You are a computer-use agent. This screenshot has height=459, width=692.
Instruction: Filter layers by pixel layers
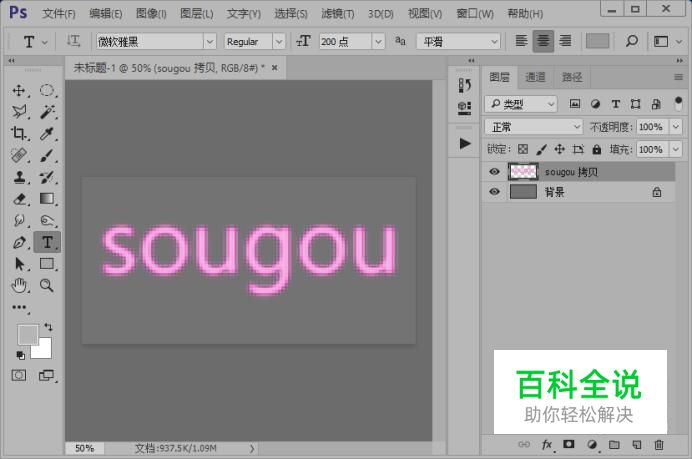click(x=575, y=104)
